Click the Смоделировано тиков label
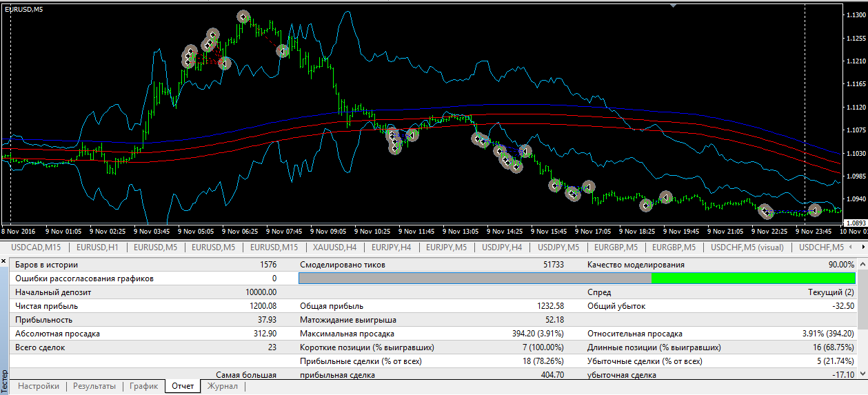Viewport: 868px width, 395px height. click(x=343, y=264)
